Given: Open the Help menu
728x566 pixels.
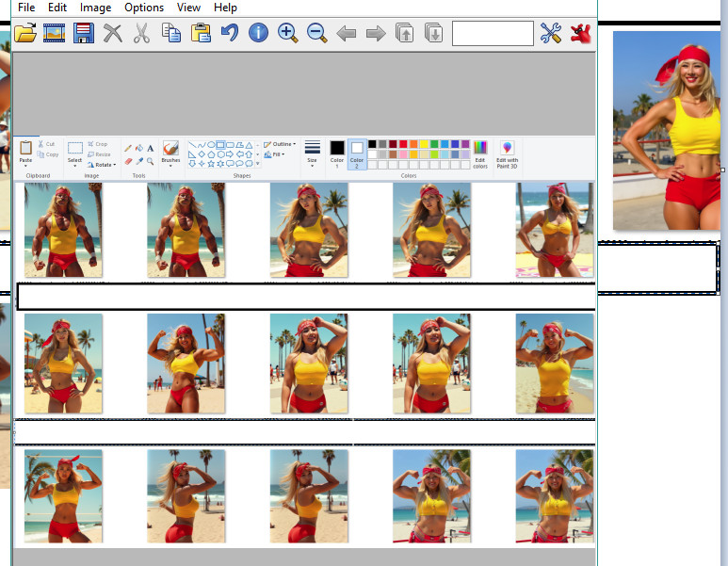Looking at the screenshot, I should click(225, 8).
